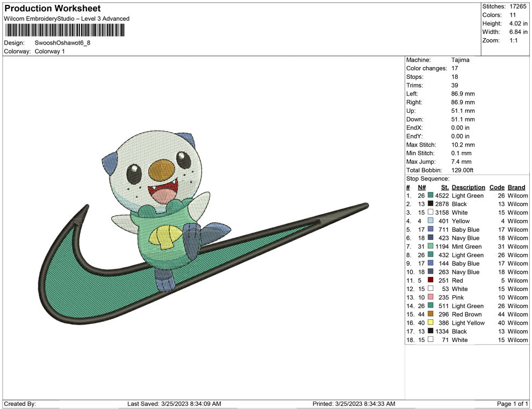Click the Red Brown swatch in stop 15
Image resolution: width=532 pixels, height=409 pixels.
pyautogui.click(x=430, y=314)
